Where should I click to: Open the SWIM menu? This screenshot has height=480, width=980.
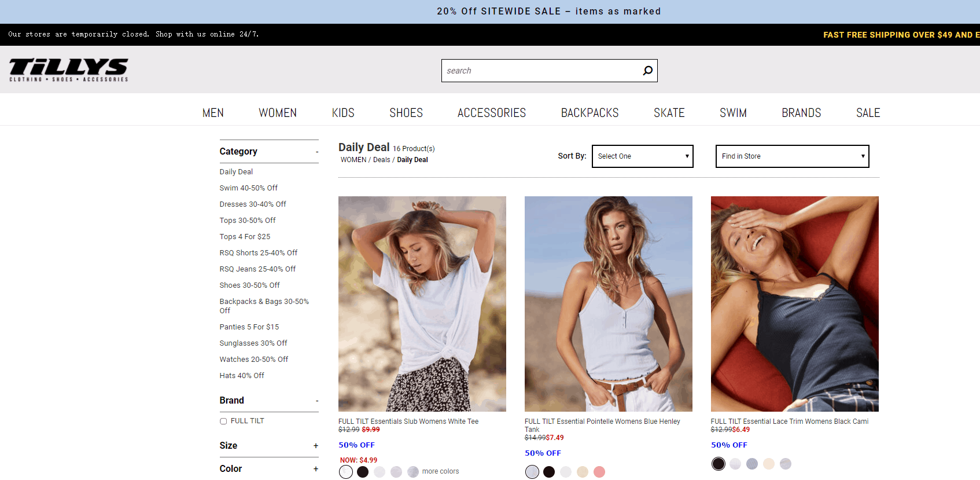click(x=733, y=113)
